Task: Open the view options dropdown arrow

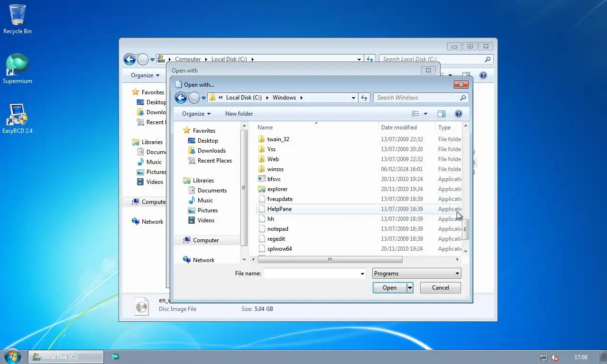Action: coord(425,114)
